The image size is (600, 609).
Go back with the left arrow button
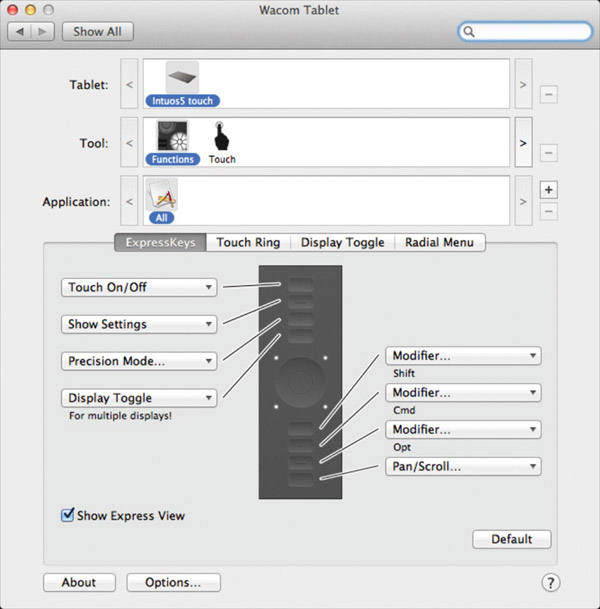coord(19,31)
